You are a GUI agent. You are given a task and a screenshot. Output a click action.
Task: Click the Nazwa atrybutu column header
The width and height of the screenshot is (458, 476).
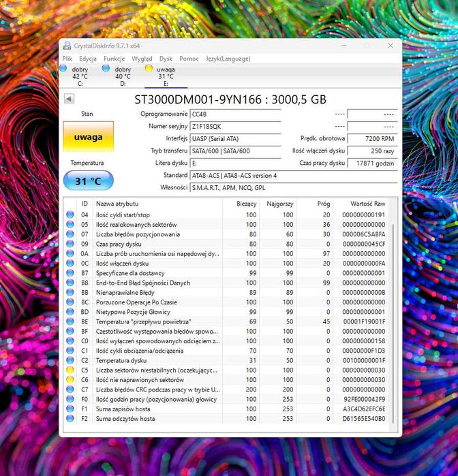[157, 204]
